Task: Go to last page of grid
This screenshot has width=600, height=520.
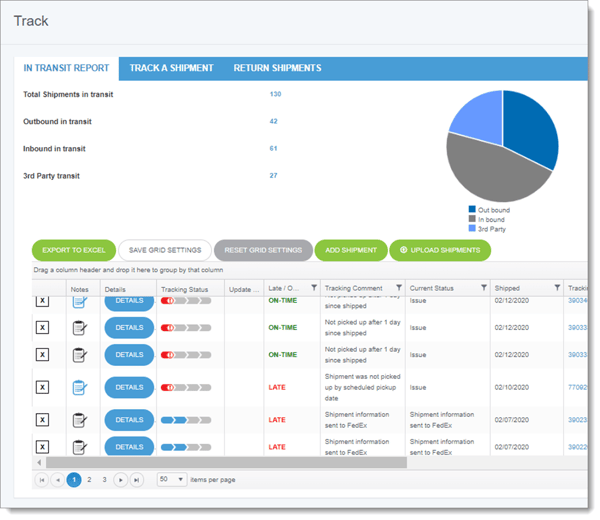Action: pos(137,480)
